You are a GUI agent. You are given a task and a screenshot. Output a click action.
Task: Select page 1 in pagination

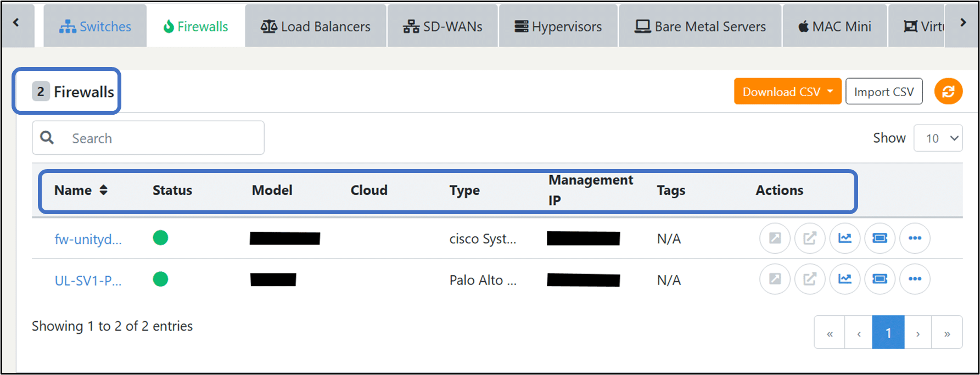[888, 333]
